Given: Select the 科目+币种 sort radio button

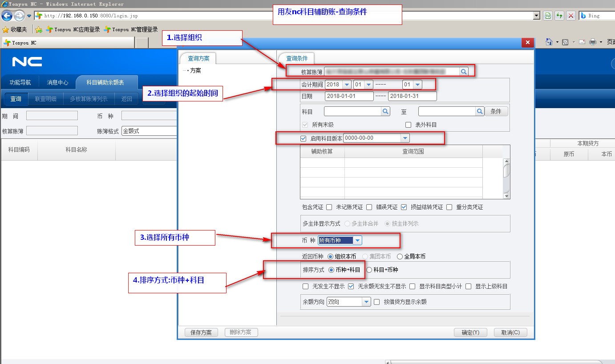Looking at the screenshot, I should [x=369, y=270].
